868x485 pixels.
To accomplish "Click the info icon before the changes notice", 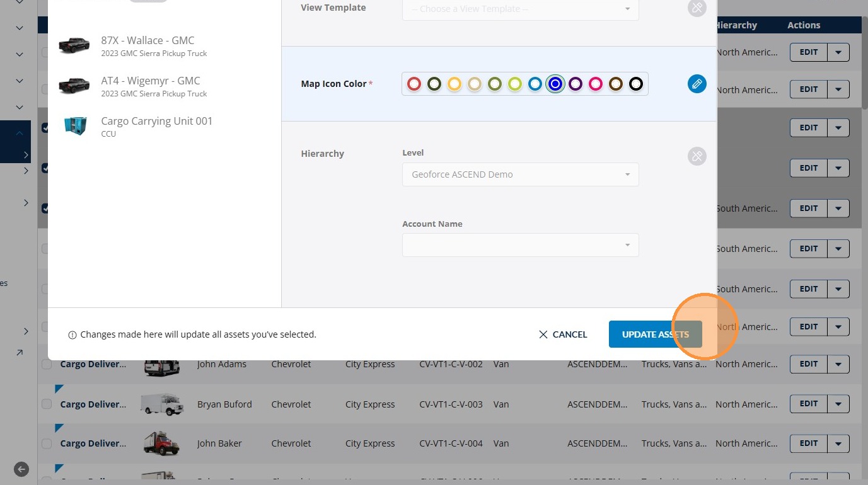I will pyautogui.click(x=72, y=335).
